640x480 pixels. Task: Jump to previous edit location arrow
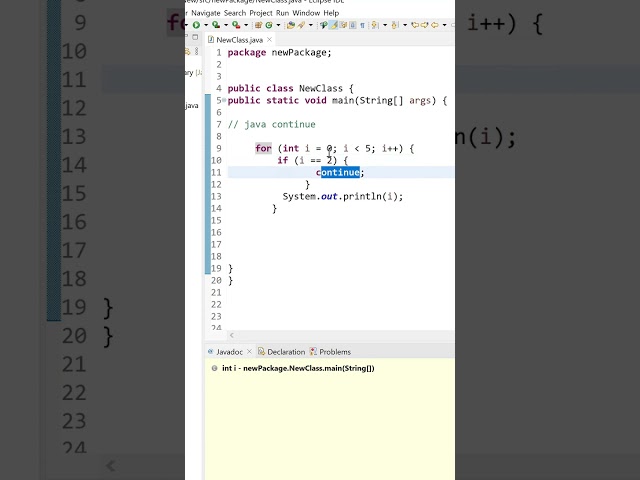coord(415,25)
